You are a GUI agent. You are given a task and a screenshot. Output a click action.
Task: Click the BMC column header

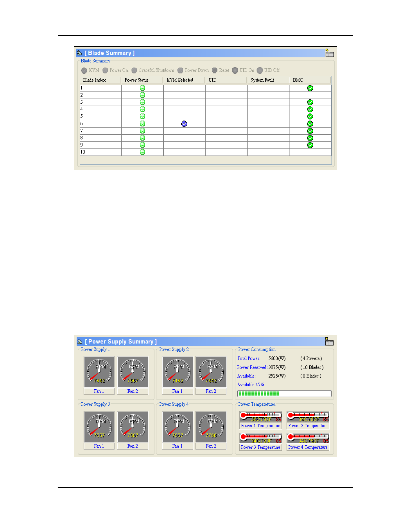click(x=310, y=80)
